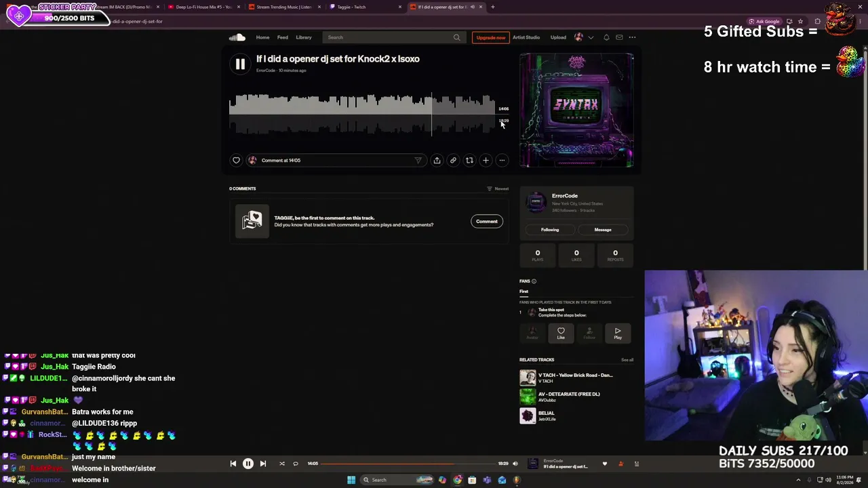Viewport: 868px width, 488px height.
Task: Click the ErrorCode avatar in the sidebar
Action: click(536, 202)
